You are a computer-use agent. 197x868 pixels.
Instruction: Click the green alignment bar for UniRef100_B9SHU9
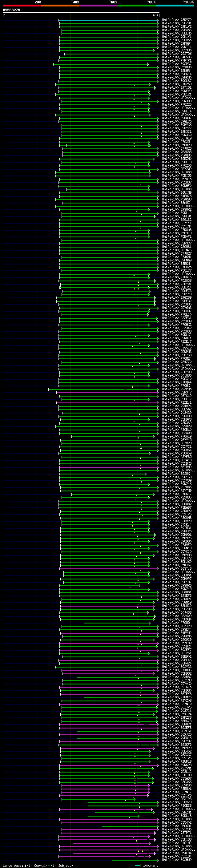point(135,860)
